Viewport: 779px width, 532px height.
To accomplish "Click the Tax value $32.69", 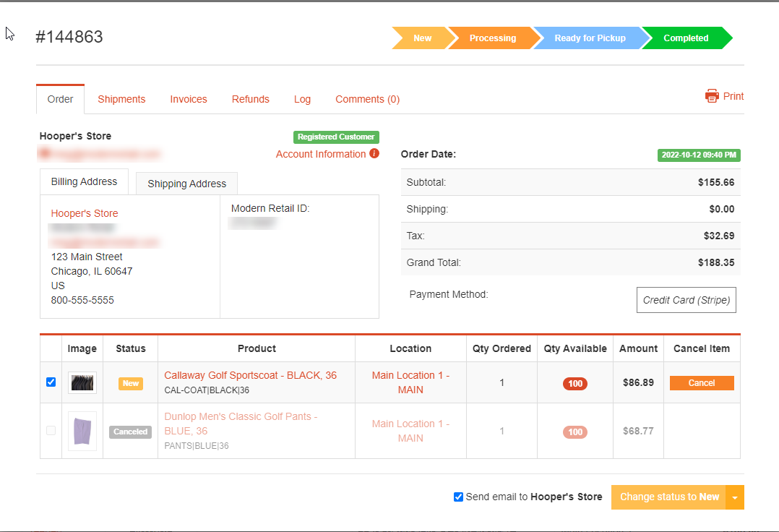I will pyautogui.click(x=719, y=236).
